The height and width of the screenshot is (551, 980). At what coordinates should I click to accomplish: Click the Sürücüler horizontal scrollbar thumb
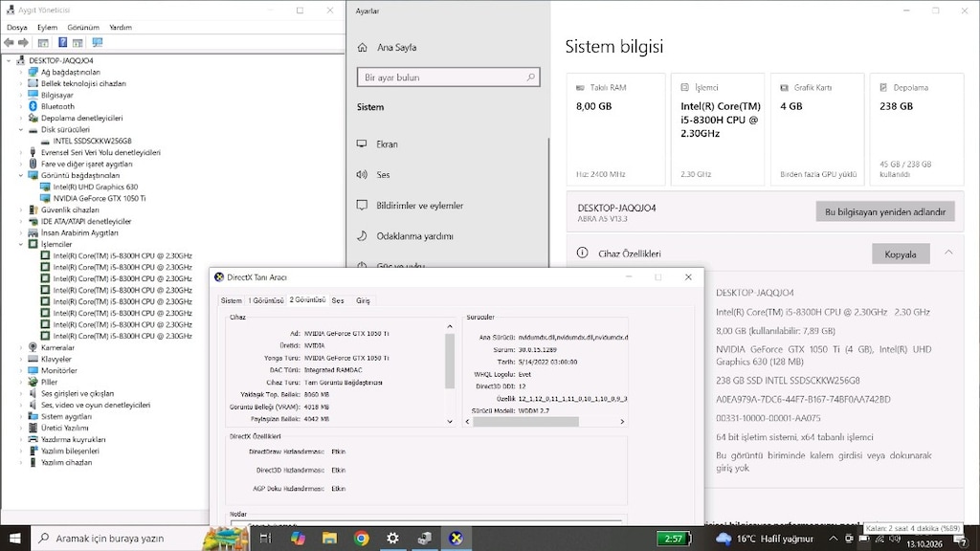(x=525, y=422)
